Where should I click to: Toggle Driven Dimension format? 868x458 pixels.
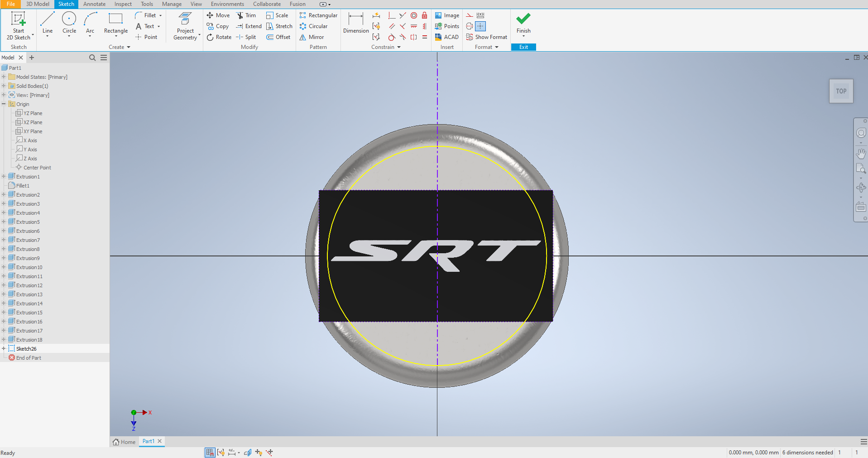coord(480,15)
